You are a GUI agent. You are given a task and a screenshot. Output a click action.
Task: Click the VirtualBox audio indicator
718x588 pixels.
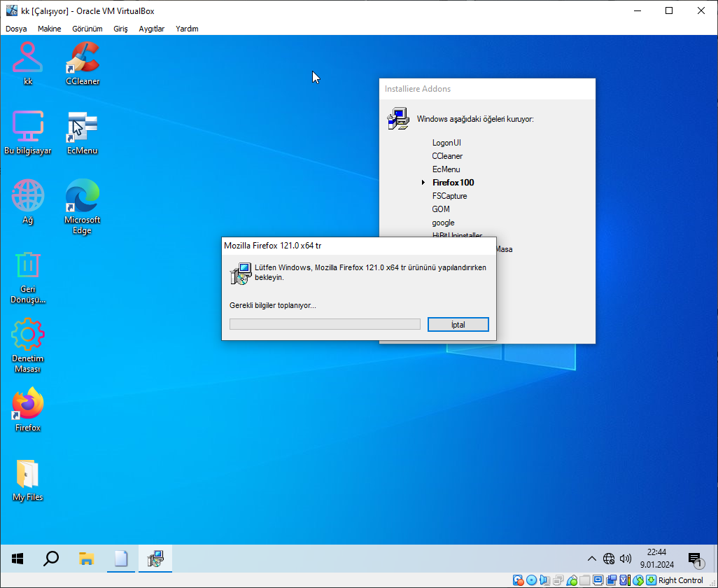point(544,580)
